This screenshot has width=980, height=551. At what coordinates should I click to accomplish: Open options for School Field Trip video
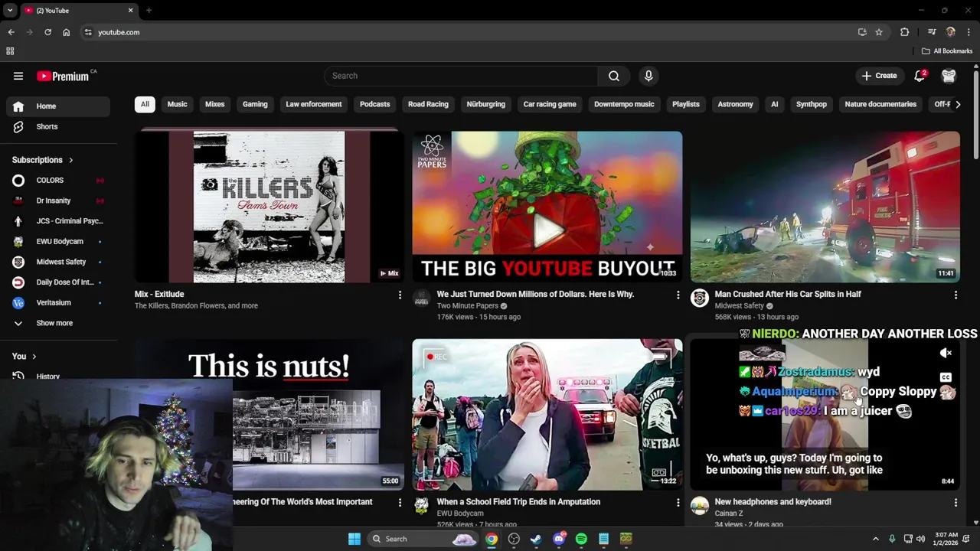point(678,503)
